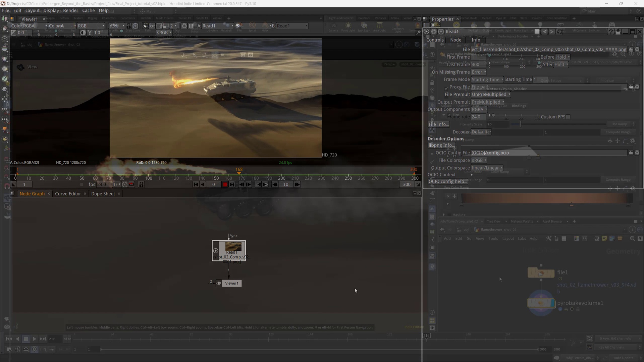The height and width of the screenshot is (362, 644).
Task: Switch to the Dope Sheet tab
Action: tap(103, 194)
